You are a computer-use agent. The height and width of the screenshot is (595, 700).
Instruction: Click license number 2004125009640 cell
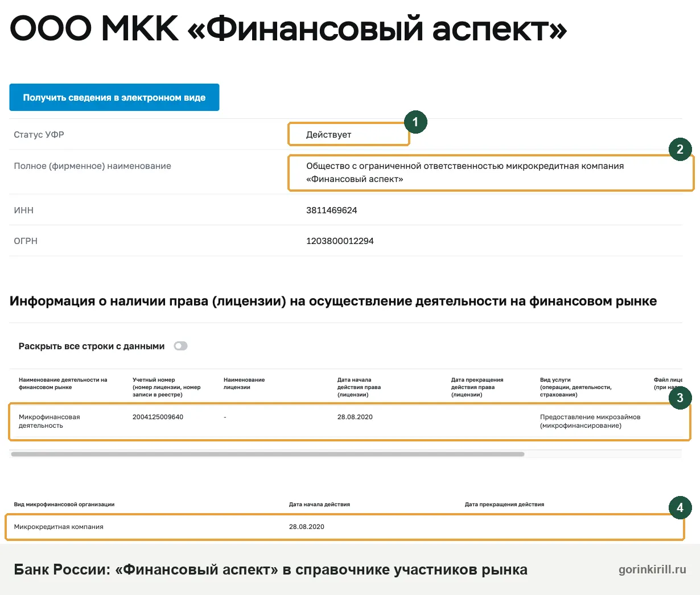158,417
